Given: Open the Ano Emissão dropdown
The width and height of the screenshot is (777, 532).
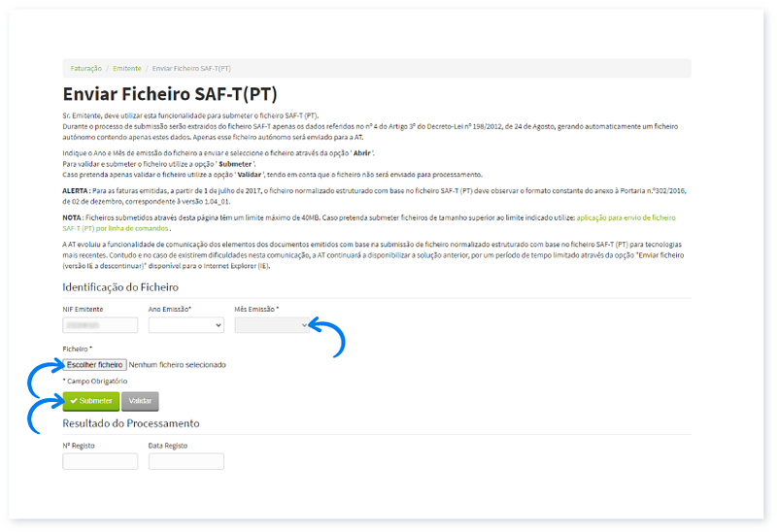Looking at the screenshot, I should tap(186, 326).
